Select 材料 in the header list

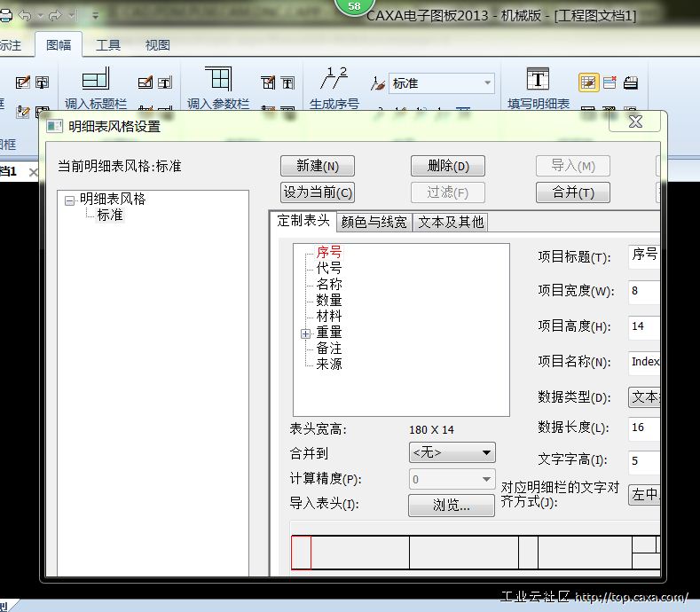pos(329,316)
